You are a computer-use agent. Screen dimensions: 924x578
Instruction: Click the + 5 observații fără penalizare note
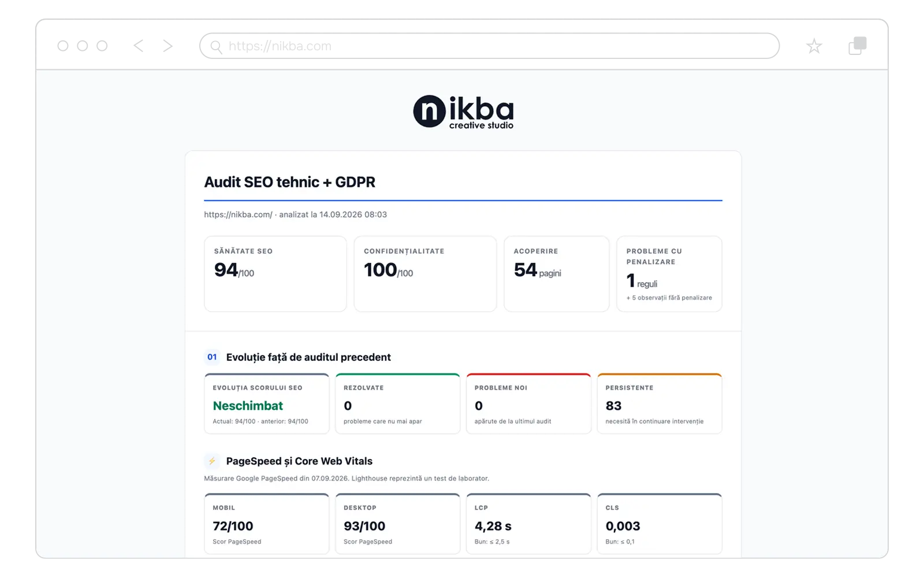pos(669,298)
